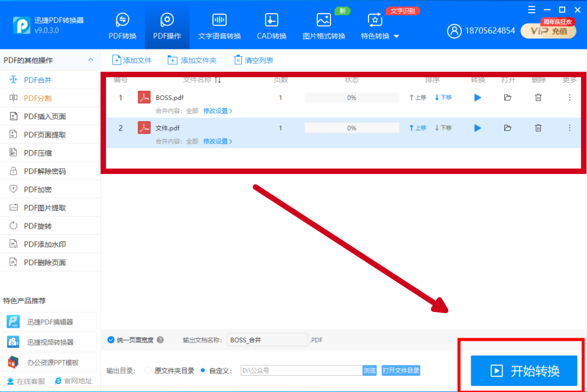The width and height of the screenshot is (587, 392).
Task: Click the 开始转换 button
Action: [523, 371]
